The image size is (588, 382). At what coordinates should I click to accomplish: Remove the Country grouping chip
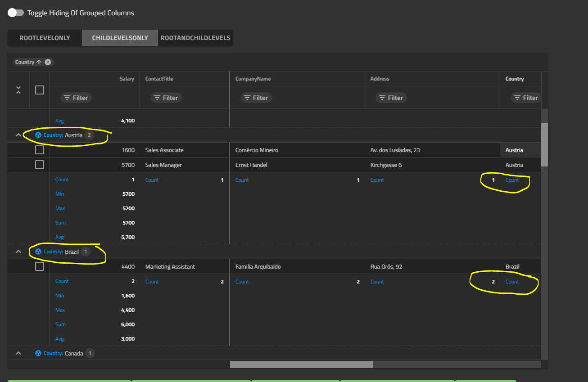[x=49, y=62]
